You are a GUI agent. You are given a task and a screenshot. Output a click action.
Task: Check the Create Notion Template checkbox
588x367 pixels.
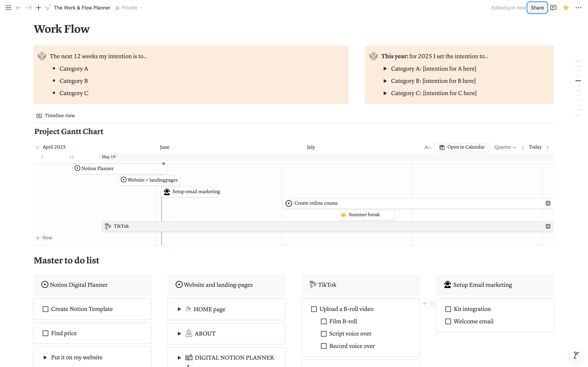click(45, 309)
